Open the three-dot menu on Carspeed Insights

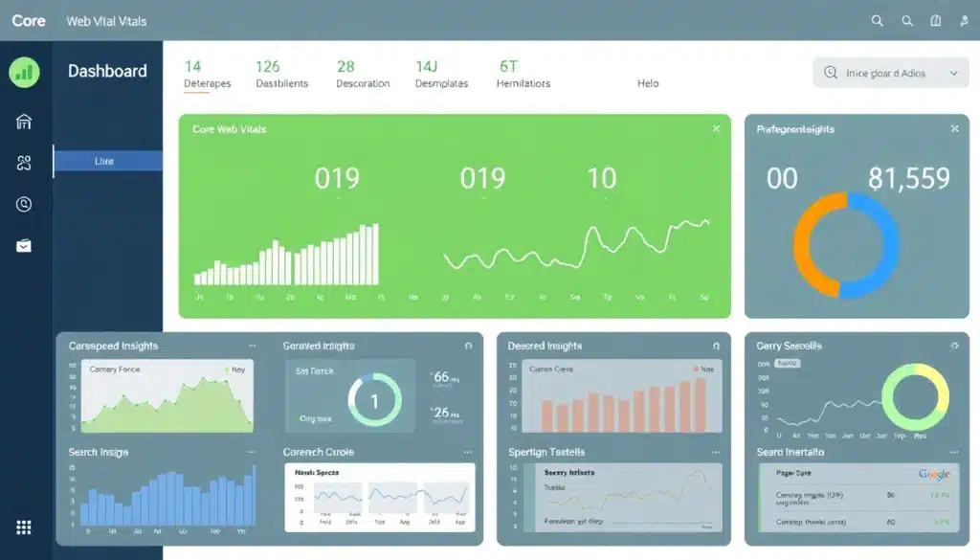[253, 346]
